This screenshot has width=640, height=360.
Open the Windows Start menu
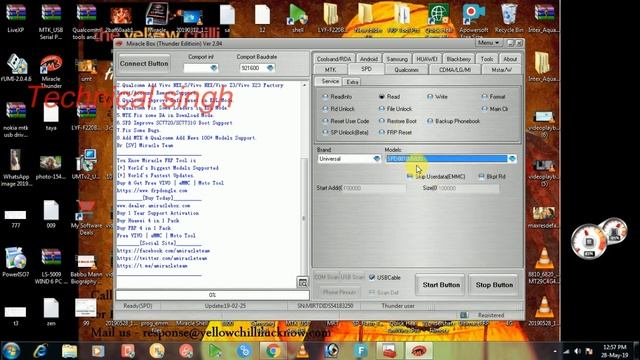click(11, 351)
